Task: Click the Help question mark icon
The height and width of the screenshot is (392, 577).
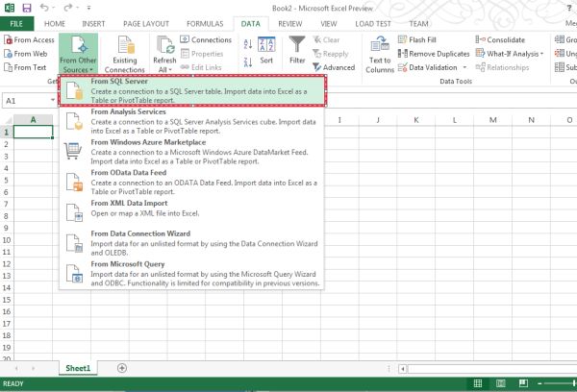Action: coord(569,8)
